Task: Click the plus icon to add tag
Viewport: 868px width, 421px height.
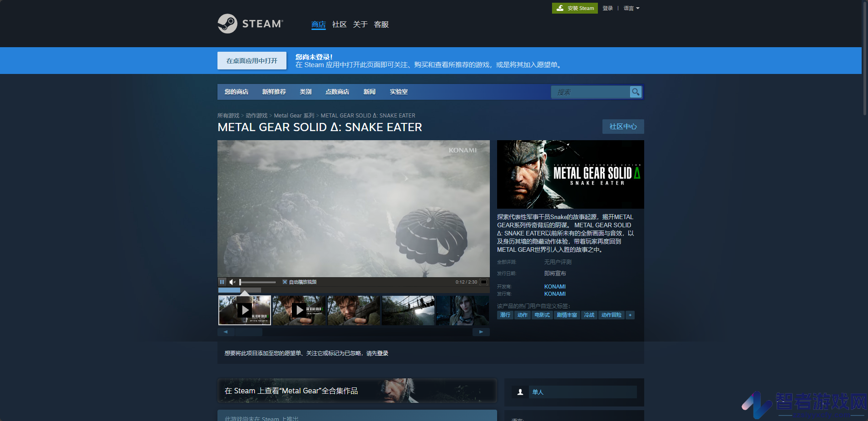Action: (630, 315)
